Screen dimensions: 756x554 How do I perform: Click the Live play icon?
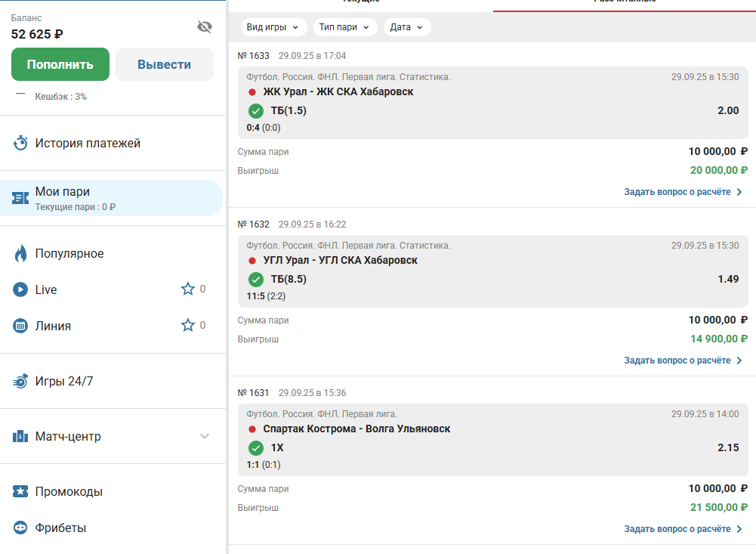(20, 289)
